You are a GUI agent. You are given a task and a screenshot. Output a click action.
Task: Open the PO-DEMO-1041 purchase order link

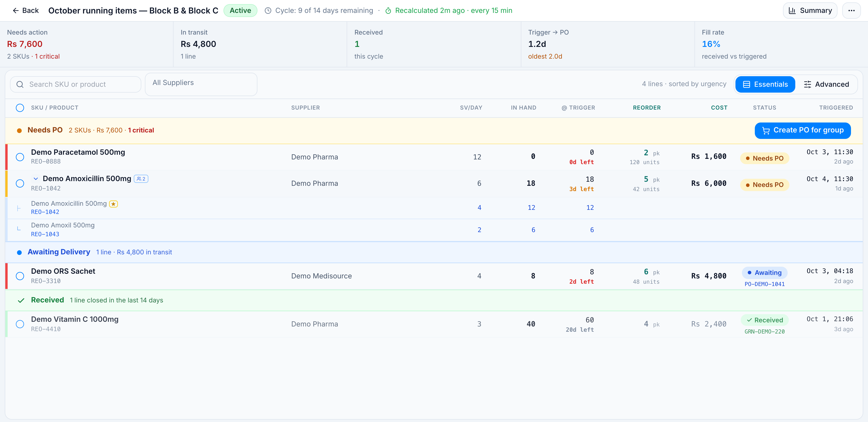[765, 284]
